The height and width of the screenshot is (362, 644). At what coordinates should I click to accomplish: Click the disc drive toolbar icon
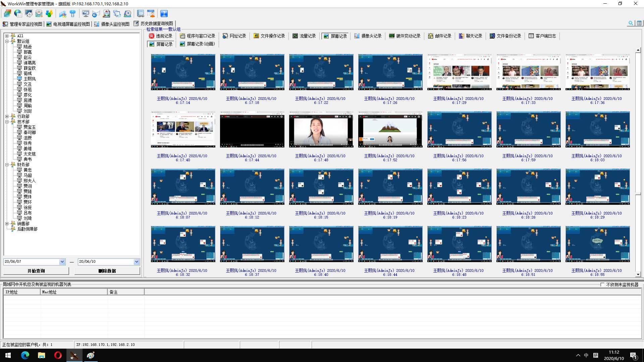click(x=128, y=13)
